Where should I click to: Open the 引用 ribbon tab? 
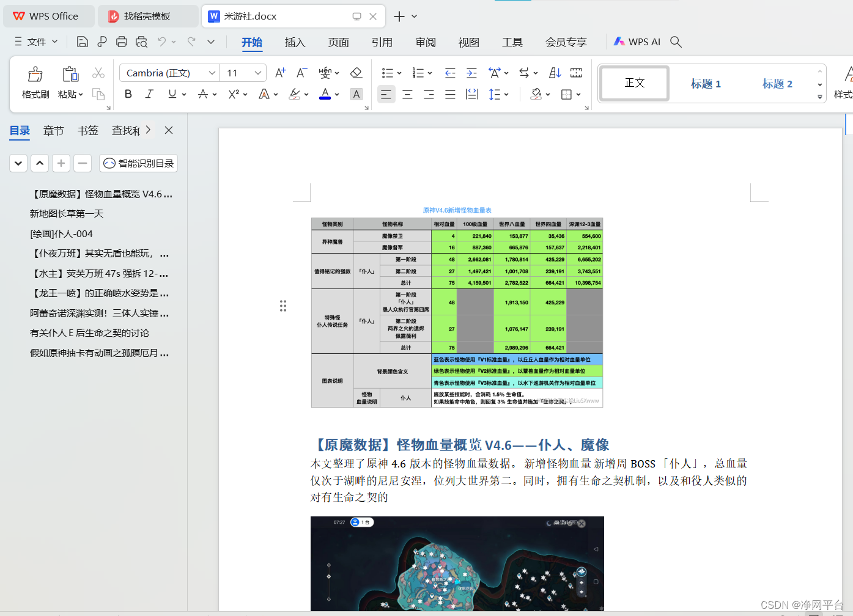pos(382,42)
